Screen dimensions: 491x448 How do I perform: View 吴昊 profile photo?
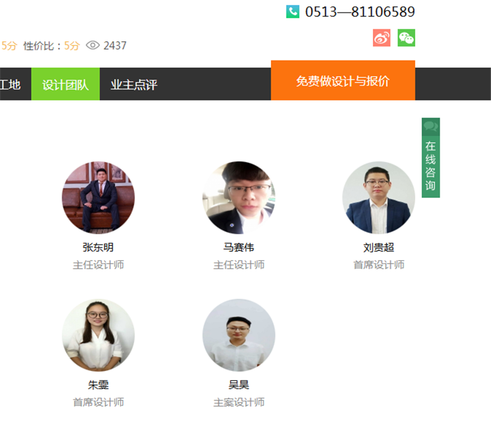point(239,335)
